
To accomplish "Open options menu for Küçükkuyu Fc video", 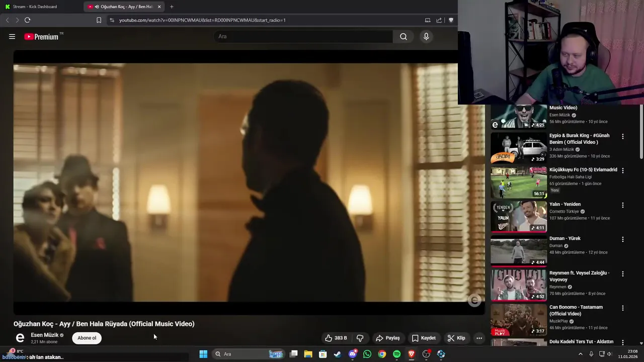I will (x=623, y=170).
